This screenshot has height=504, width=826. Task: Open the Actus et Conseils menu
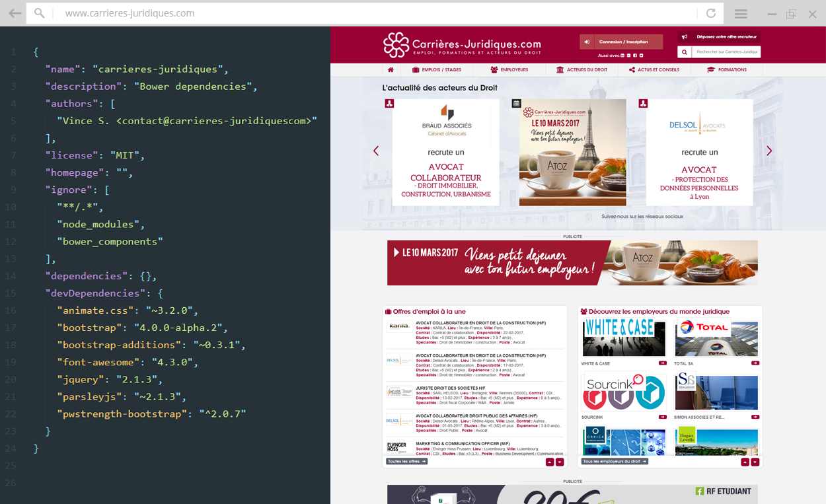[x=654, y=69]
